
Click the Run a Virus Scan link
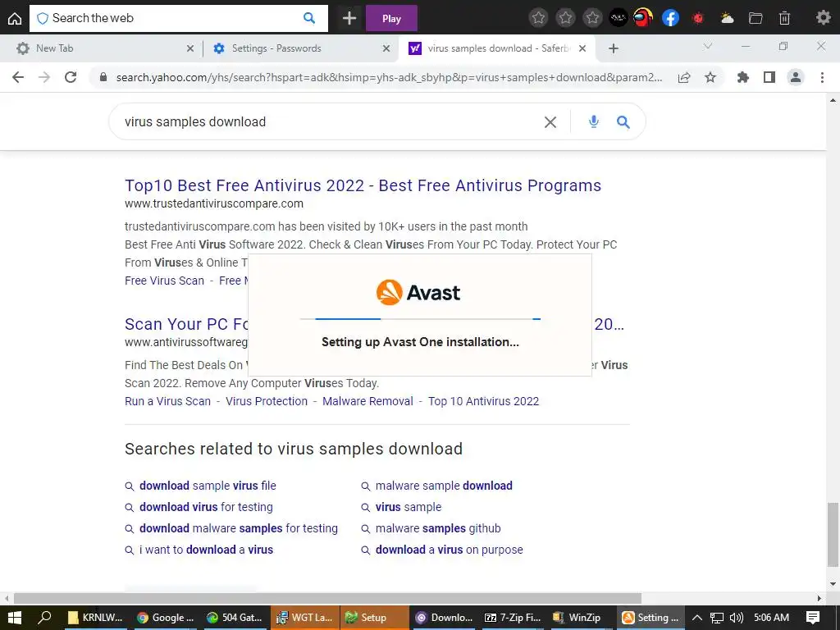pos(167,401)
